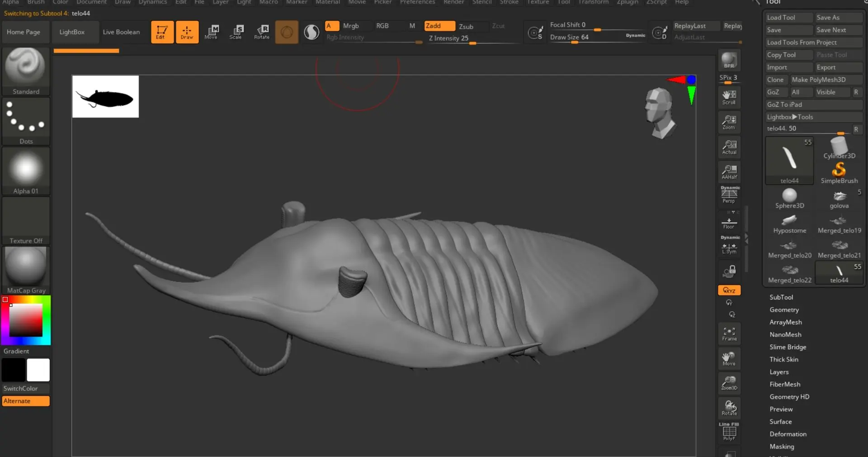Expand the Lightbox Tools section
868x457 pixels.
813,117
